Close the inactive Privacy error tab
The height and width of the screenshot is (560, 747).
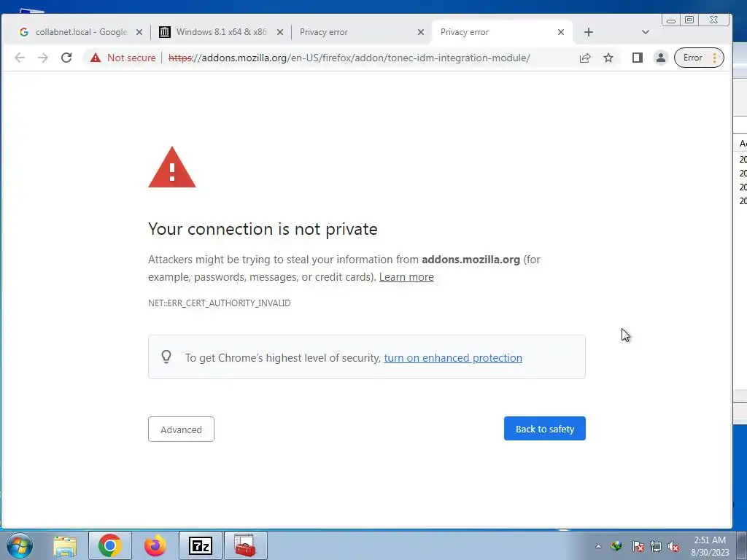[x=421, y=32]
